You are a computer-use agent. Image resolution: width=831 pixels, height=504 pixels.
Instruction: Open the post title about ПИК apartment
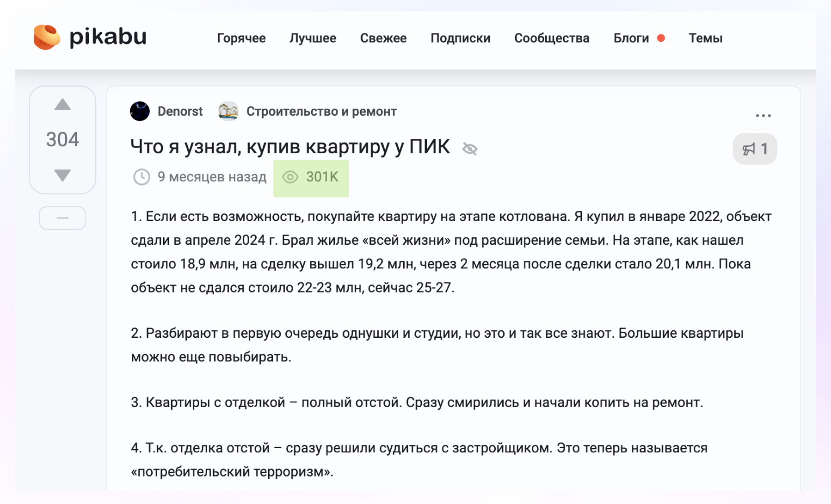[290, 146]
